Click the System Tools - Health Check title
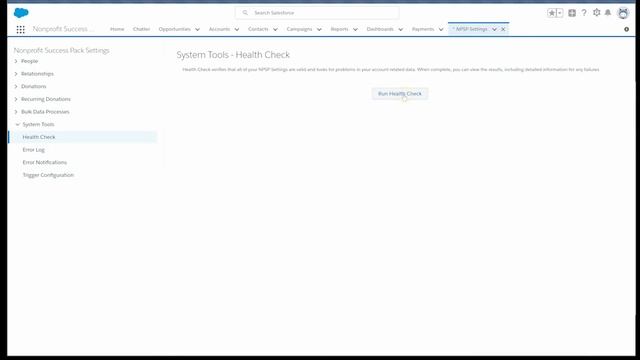640x360 pixels. coord(233,55)
